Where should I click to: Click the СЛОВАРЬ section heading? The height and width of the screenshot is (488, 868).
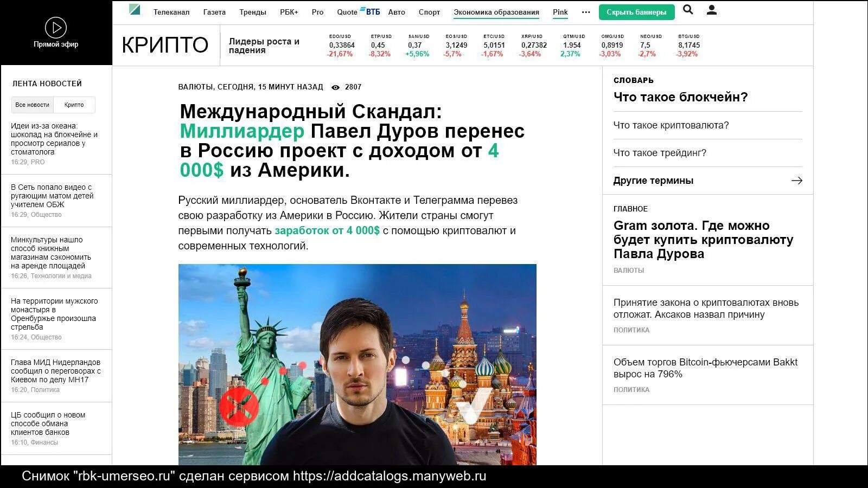634,80
